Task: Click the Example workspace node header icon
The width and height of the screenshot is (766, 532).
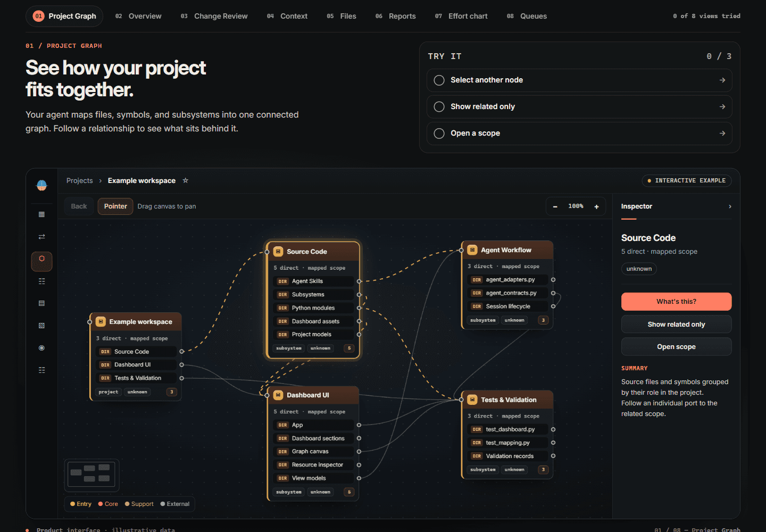Action: point(101,322)
